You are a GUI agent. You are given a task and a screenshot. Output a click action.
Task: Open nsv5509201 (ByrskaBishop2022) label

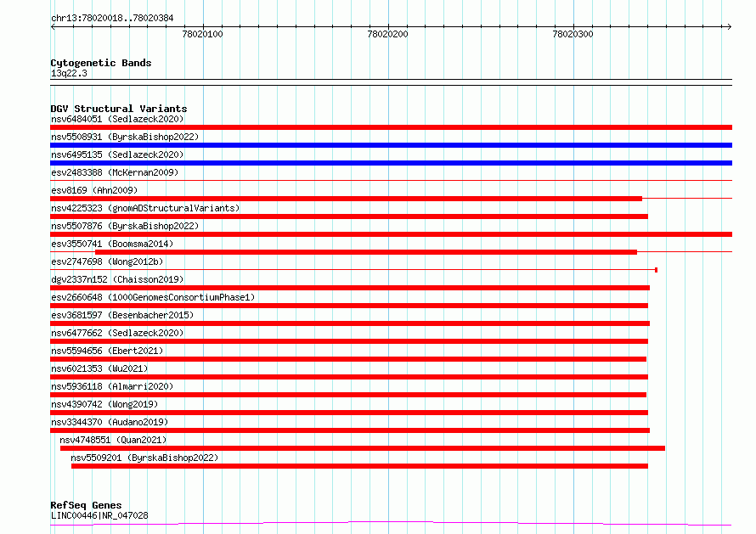[x=144, y=458]
